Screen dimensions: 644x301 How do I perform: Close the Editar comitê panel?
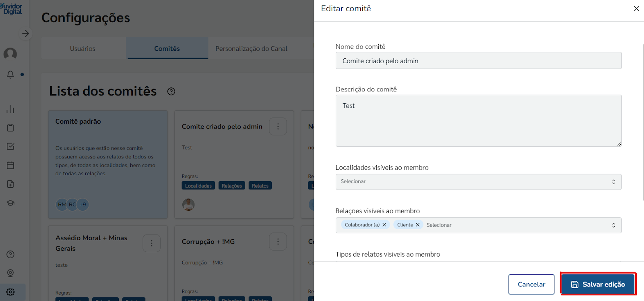[636, 8]
